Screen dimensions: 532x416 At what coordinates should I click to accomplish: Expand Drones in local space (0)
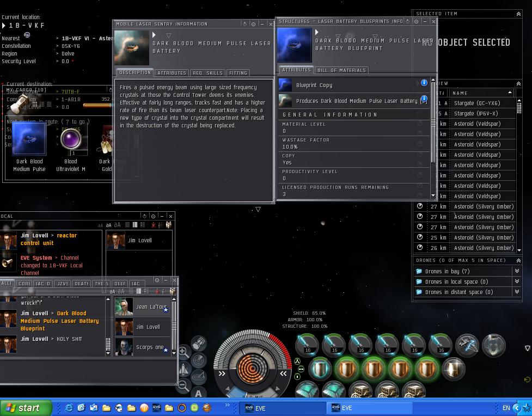pyautogui.click(x=517, y=282)
